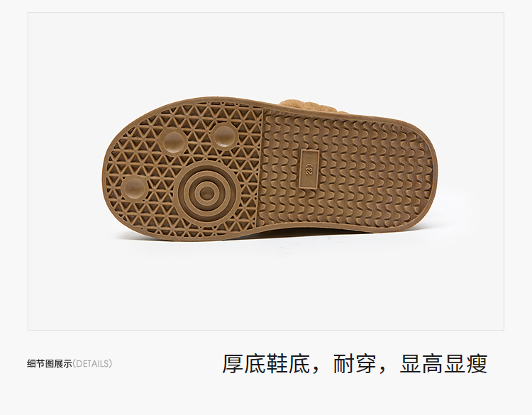Click the rounded heel edge of the sole
This screenshot has width=532, height=415.
pos(436,172)
